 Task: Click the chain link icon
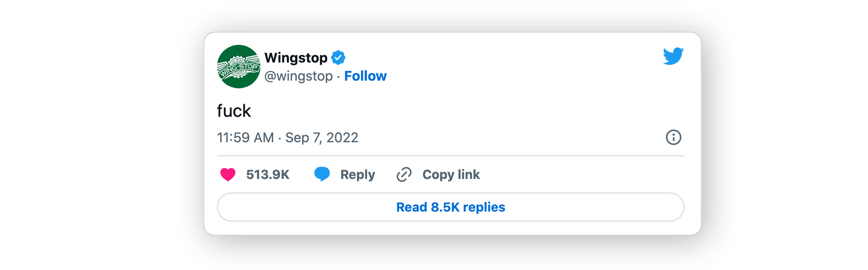coord(404,174)
